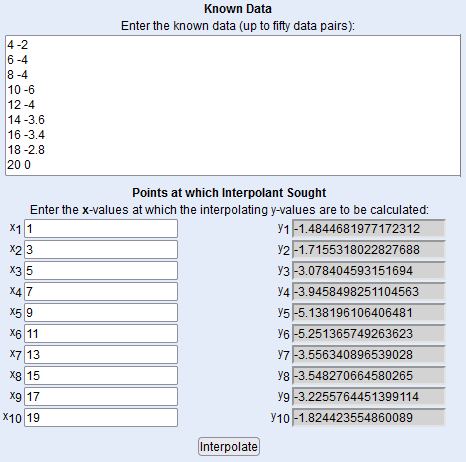Image resolution: width=466 pixels, height=462 pixels.
Task: Select the y2 output field -1.7155318022827688
Action: [369, 250]
